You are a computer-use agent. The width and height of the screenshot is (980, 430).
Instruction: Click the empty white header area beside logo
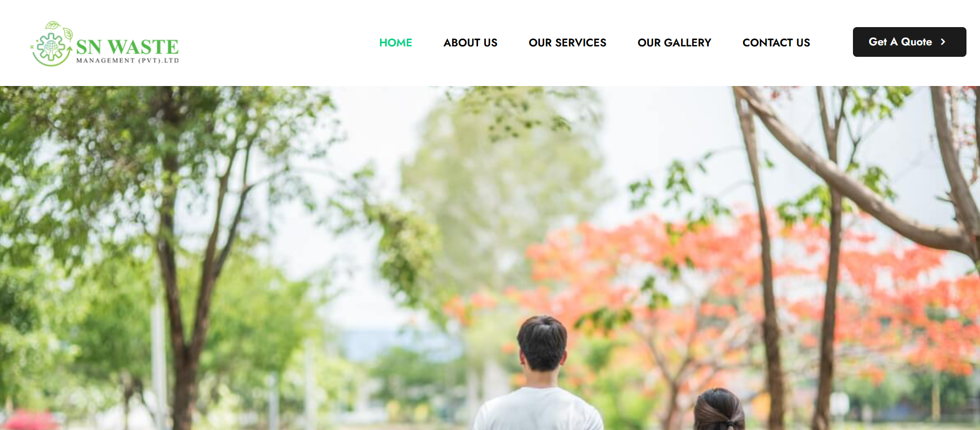click(x=276, y=43)
